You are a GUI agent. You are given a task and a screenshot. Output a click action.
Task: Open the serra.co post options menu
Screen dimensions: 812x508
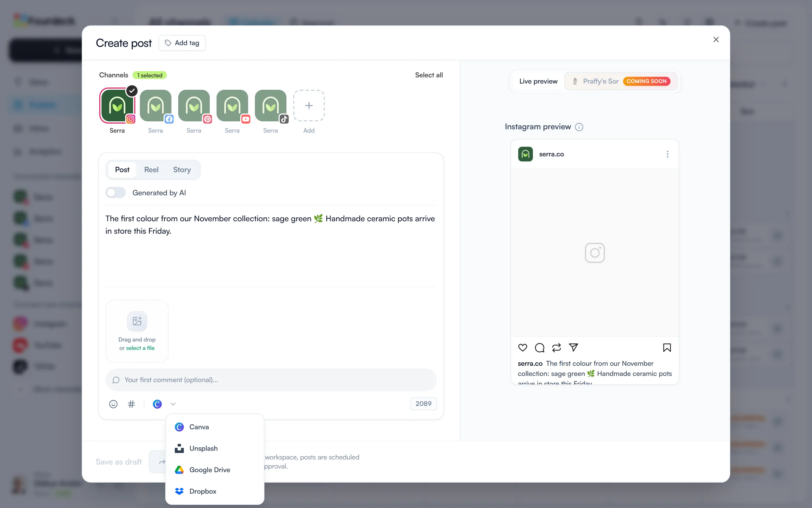tap(667, 154)
